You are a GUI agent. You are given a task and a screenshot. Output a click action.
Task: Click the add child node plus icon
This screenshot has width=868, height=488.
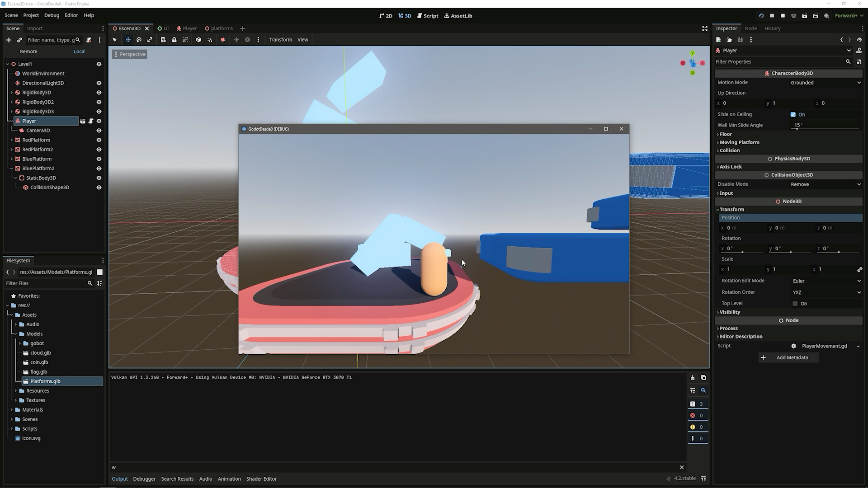click(x=9, y=40)
